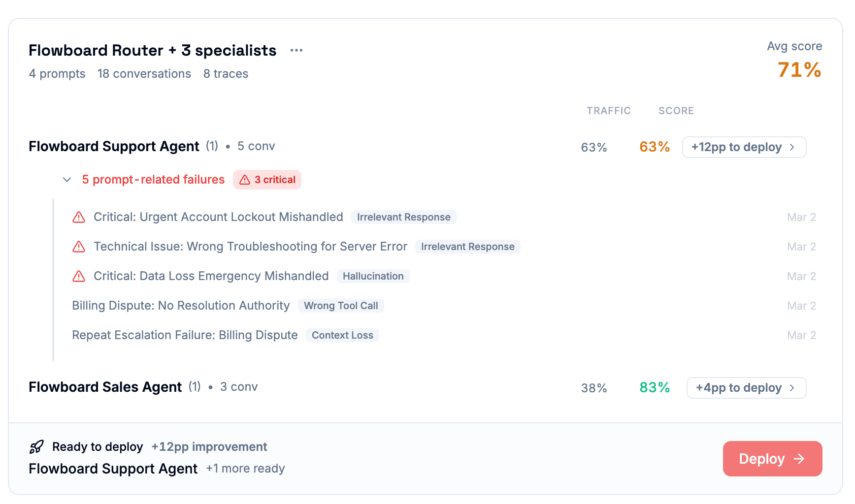
Task: Click the Context Loss tag on Repeat Escalation Failure
Action: (342, 335)
